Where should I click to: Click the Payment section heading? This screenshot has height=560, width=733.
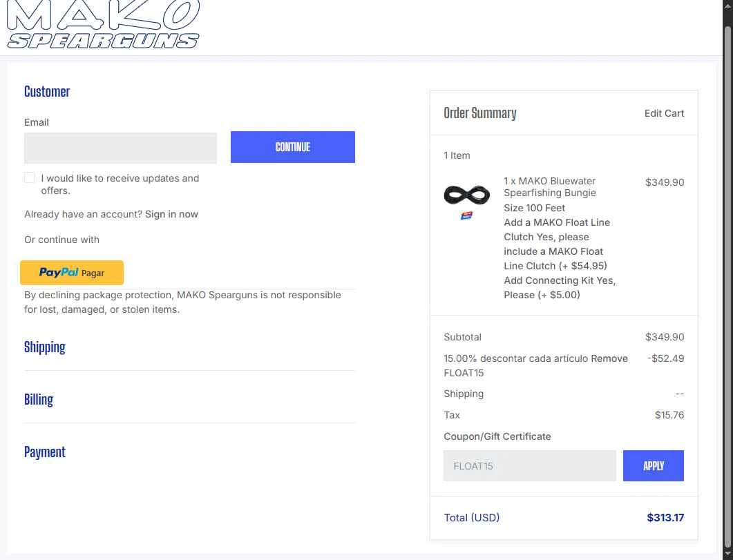[x=45, y=452]
